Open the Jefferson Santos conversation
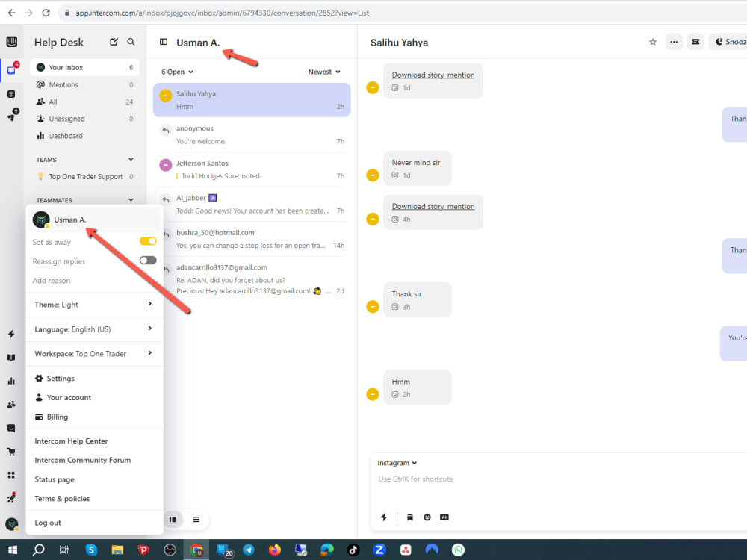The width and height of the screenshot is (747, 560). click(x=252, y=169)
